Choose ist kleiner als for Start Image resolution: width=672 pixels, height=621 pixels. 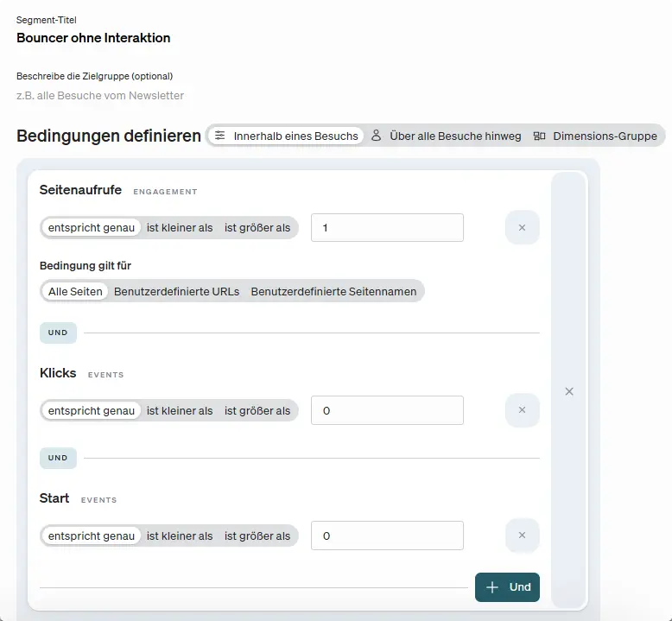coord(180,535)
